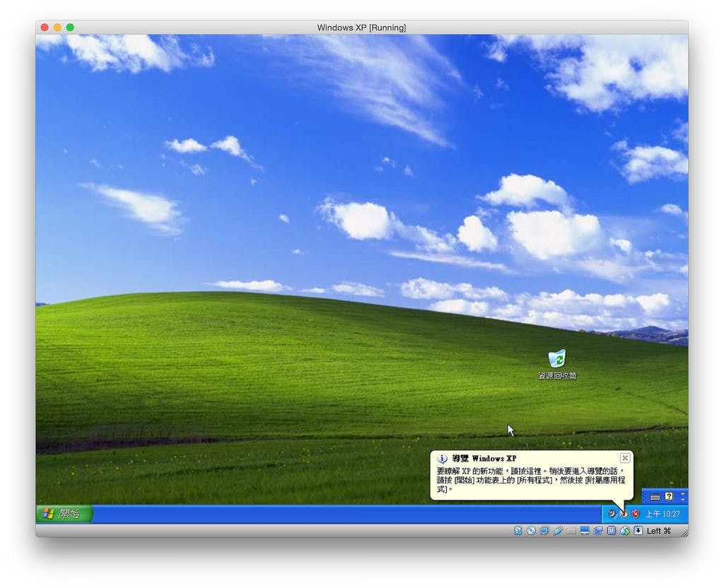This screenshot has width=724, height=588.
Task: Click the VirtualBox USB devices indicator
Action: point(559,531)
